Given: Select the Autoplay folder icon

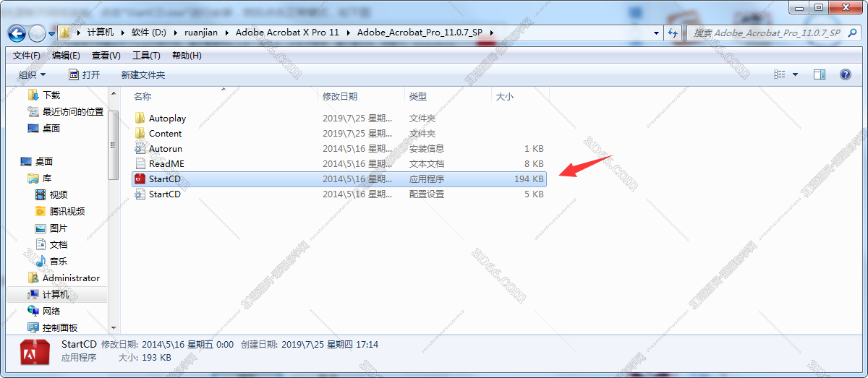Looking at the screenshot, I should 140,118.
